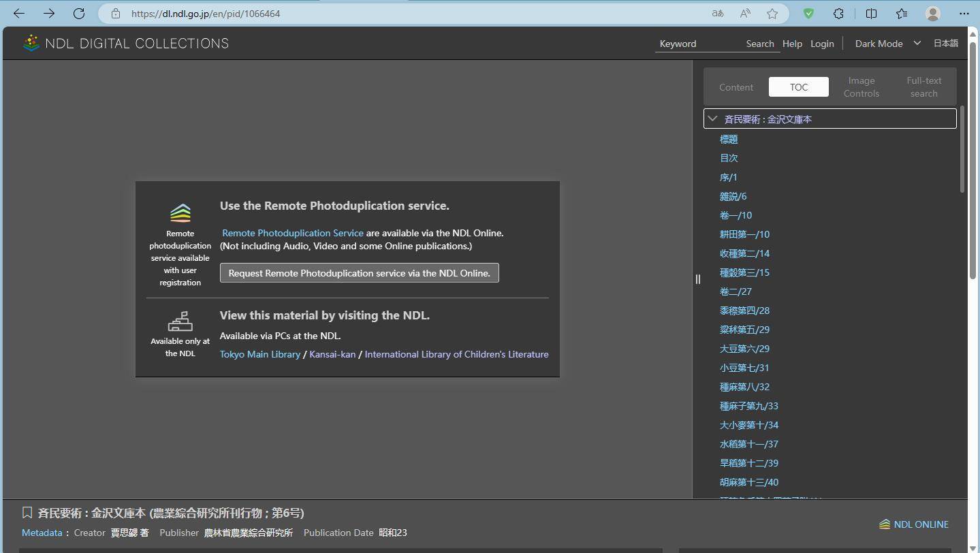Go back in browser history
980x553 pixels.
[19, 14]
